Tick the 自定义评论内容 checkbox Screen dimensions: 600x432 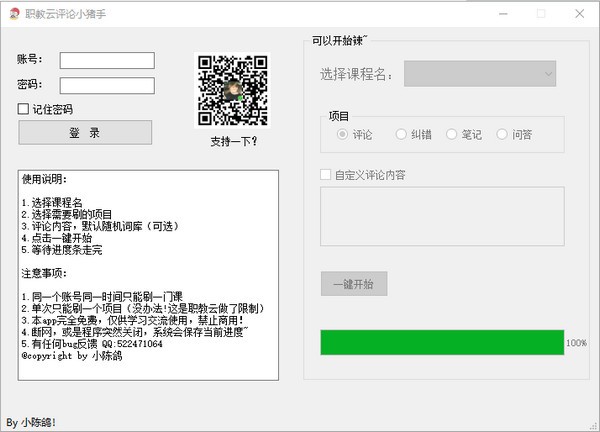click(326, 175)
